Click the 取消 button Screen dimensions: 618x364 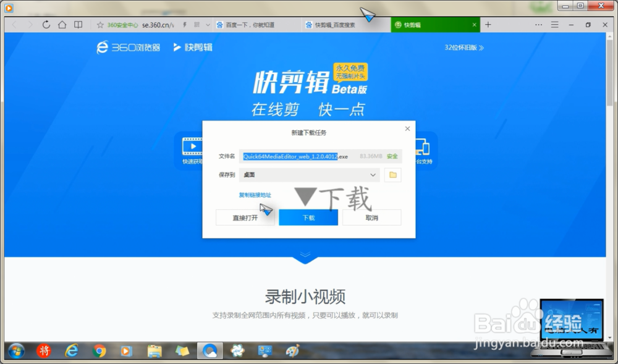(x=371, y=218)
